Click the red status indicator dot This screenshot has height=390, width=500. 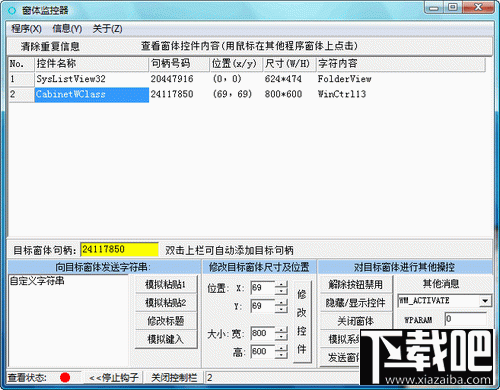pos(65,377)
